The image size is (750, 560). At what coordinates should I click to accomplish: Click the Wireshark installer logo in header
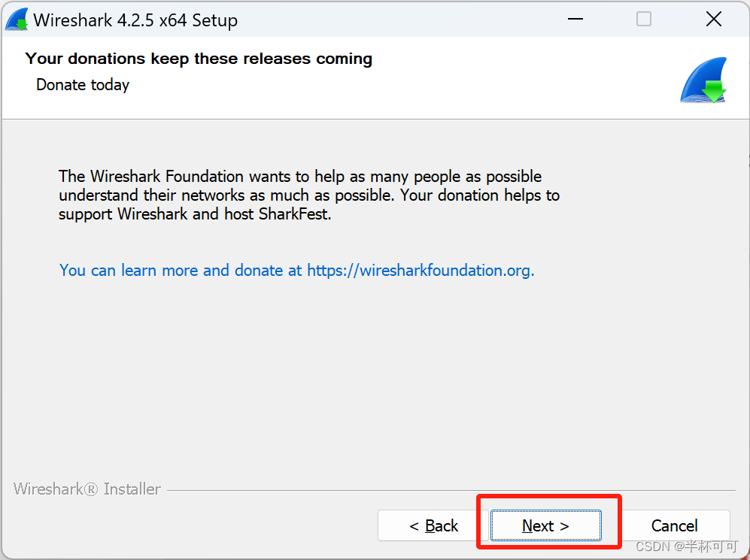pyautogui.click(x=703, y=80)
